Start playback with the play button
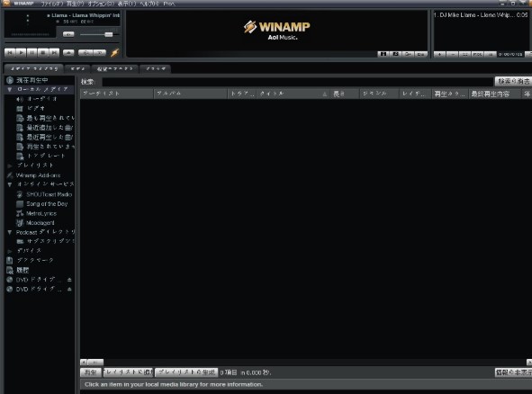The height and width of the screenshot is (394, 532). [21, 52]
